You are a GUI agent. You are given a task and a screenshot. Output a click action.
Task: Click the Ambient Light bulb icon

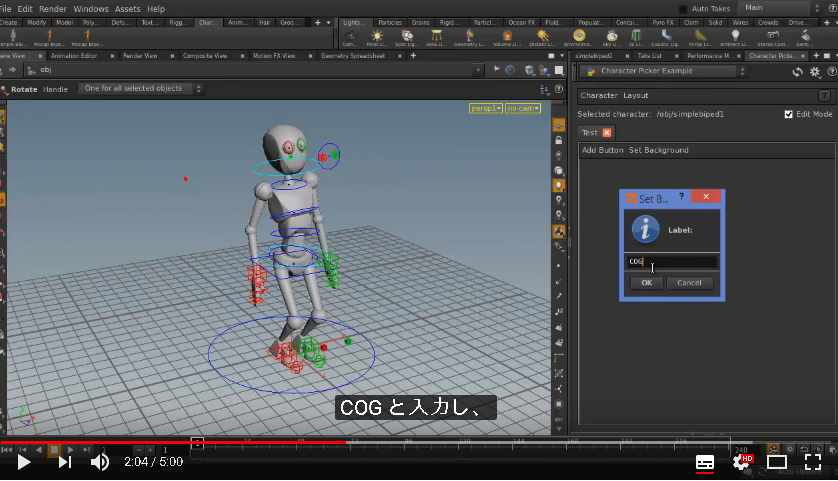point(735,36)
